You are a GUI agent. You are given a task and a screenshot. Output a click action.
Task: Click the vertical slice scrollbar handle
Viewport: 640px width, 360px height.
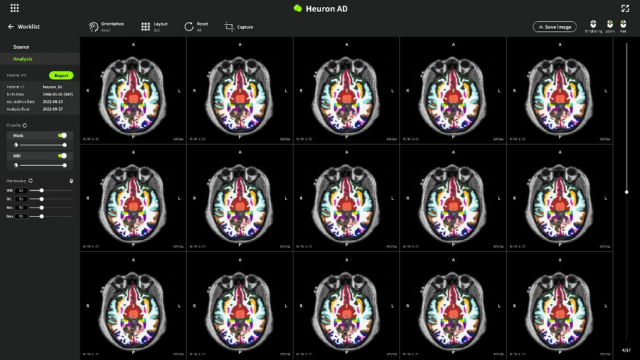point(627,192)
